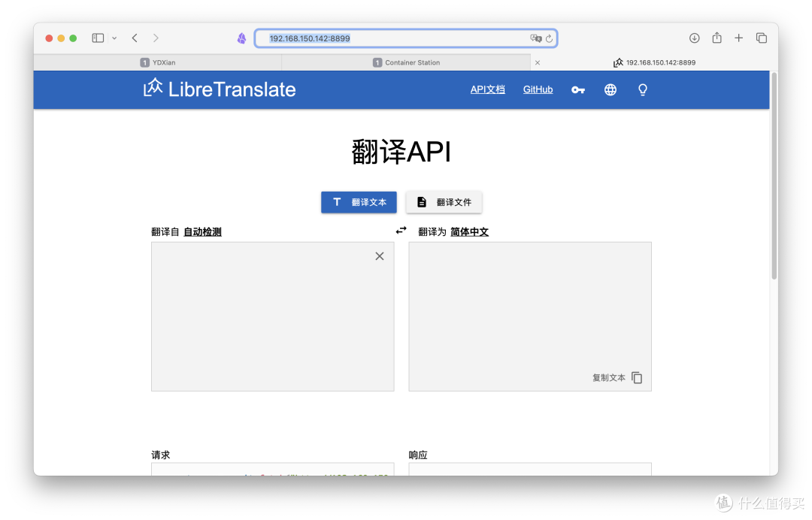The width and height of the screenshot is (812, 520).
Task: Click the 请求 label
Action: 161,455
